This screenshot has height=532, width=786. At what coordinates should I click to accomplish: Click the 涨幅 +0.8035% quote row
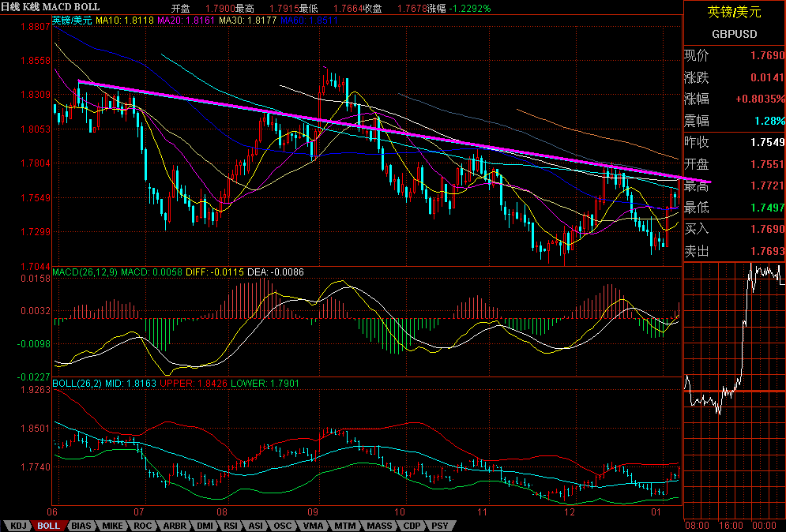735,99
